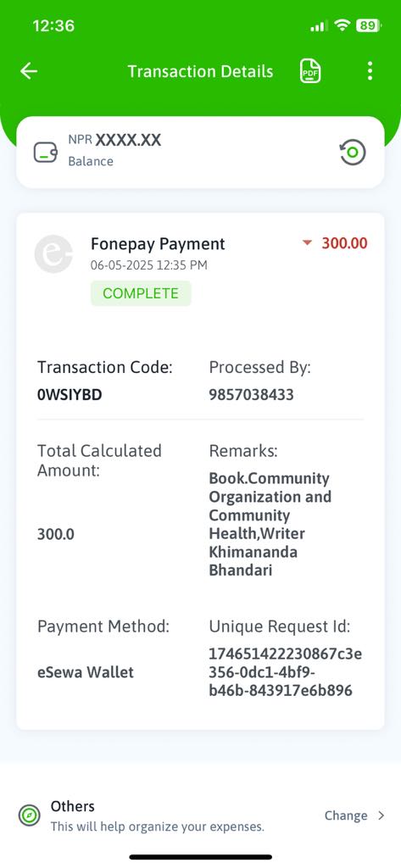This screenshot has width=401, height=868.
Task: Refresh balance with the circular arrow icon
Action: [353, 153]
